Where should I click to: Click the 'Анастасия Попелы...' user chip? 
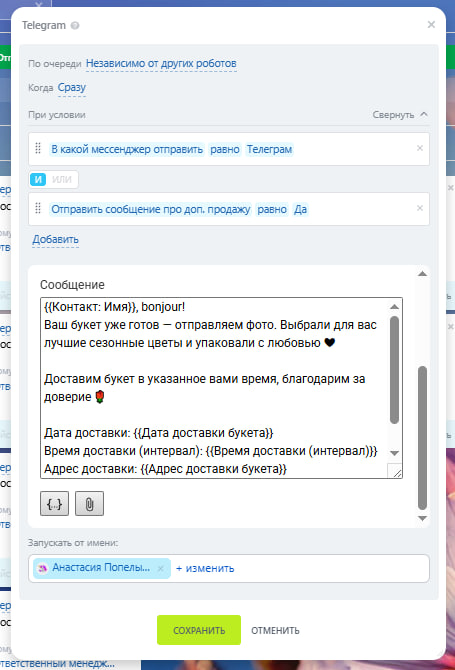(101, 568)
